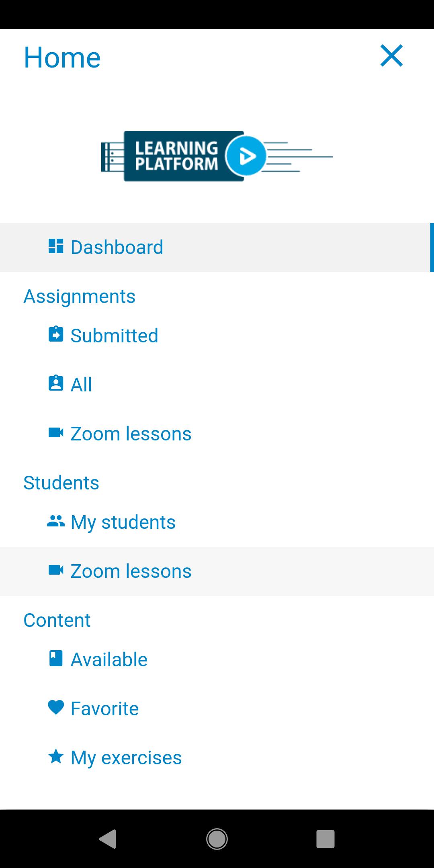Image resolution: width=434 pixels, height=868 pixels.
Task: Tap the Android home circle button
Action: point(217,839)
